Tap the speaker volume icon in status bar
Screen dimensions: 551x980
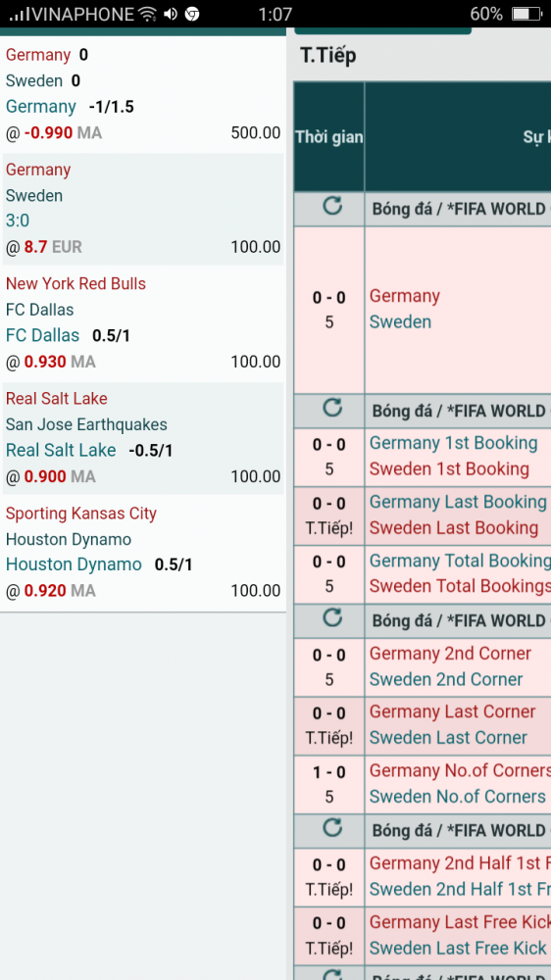pyautogui.click(x=171, y=14)
